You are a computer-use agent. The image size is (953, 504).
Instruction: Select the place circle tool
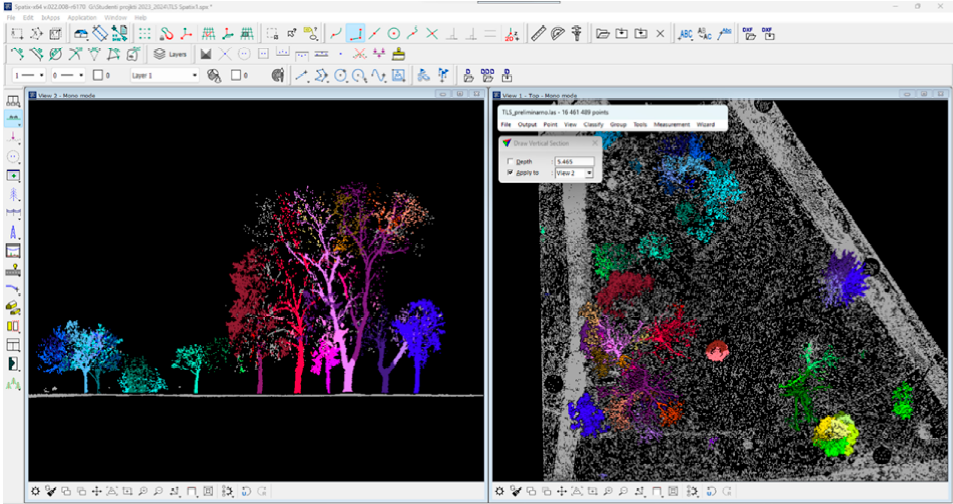pos(394,33)
